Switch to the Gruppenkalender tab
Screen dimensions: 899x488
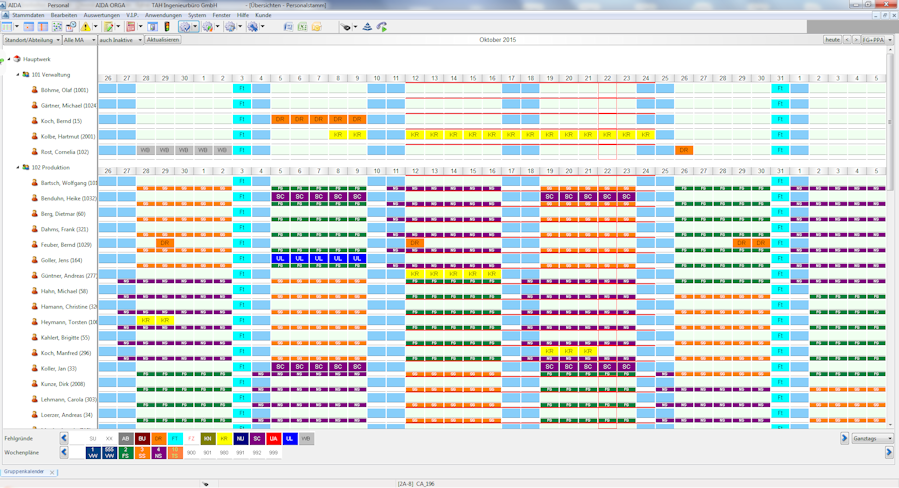pyautogui.click(x=24, y=471)
